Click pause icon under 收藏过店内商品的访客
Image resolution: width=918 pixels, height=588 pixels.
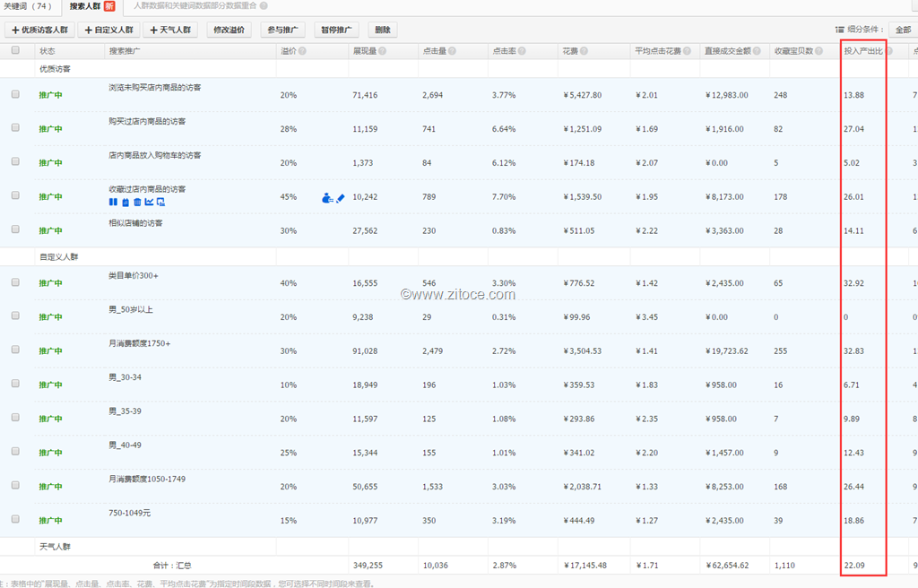[x=113, y=203]
